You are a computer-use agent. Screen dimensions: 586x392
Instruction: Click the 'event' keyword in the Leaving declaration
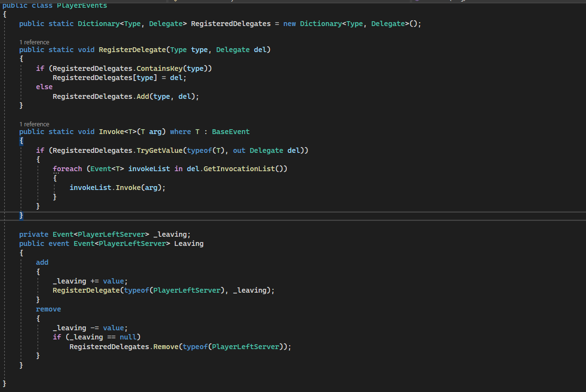(59, 243)
